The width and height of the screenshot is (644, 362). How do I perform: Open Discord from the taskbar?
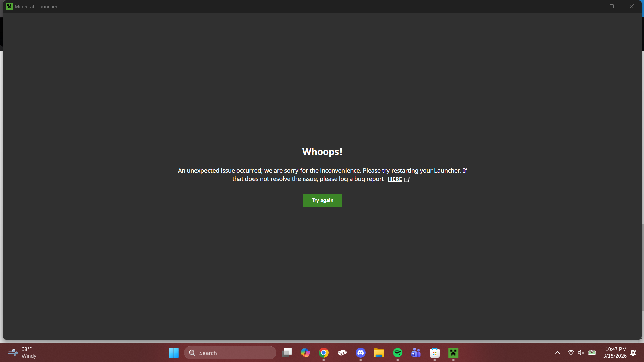[361, 353]
